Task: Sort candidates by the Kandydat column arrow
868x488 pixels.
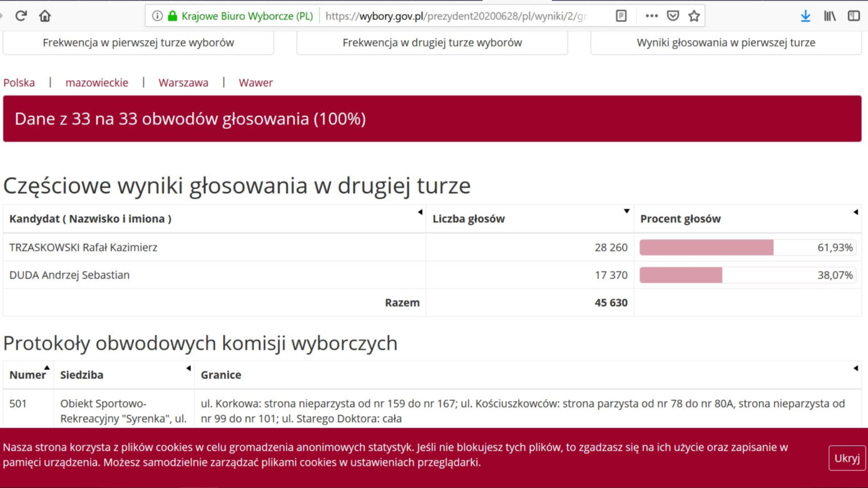Action: [x=421, y=212]
